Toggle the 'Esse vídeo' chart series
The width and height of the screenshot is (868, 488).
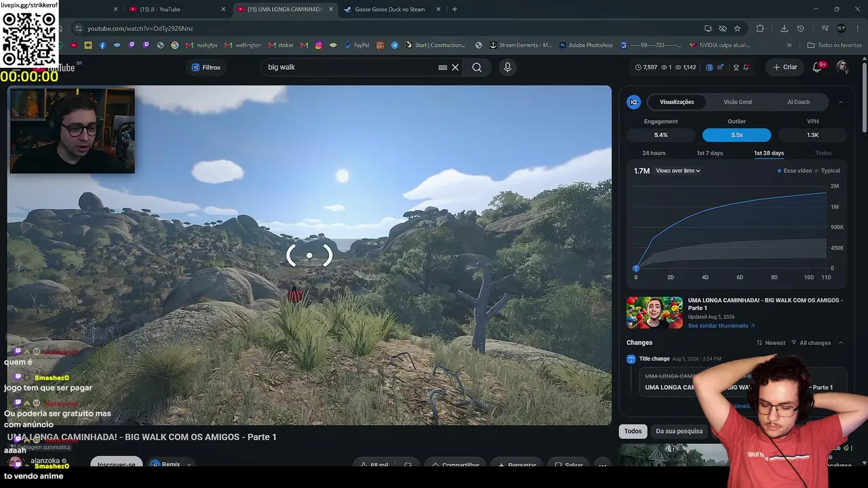pyautogui.click(x=795, y=171)
